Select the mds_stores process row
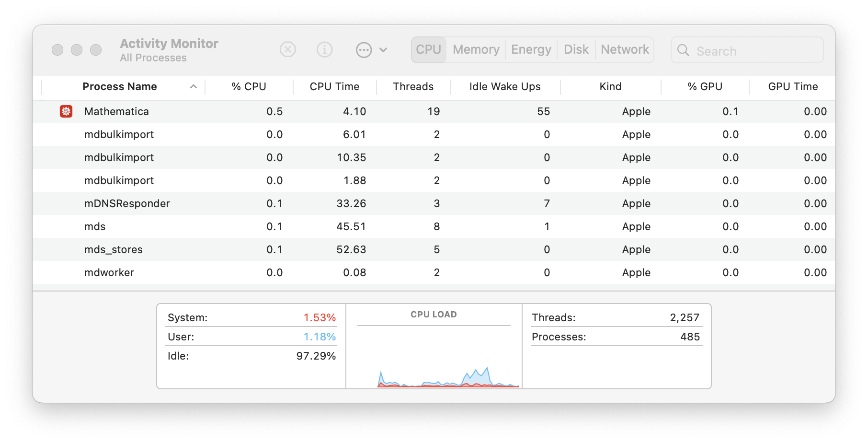Image resolution: width=868 pixels, height=443 pixels. click(114, 250)
